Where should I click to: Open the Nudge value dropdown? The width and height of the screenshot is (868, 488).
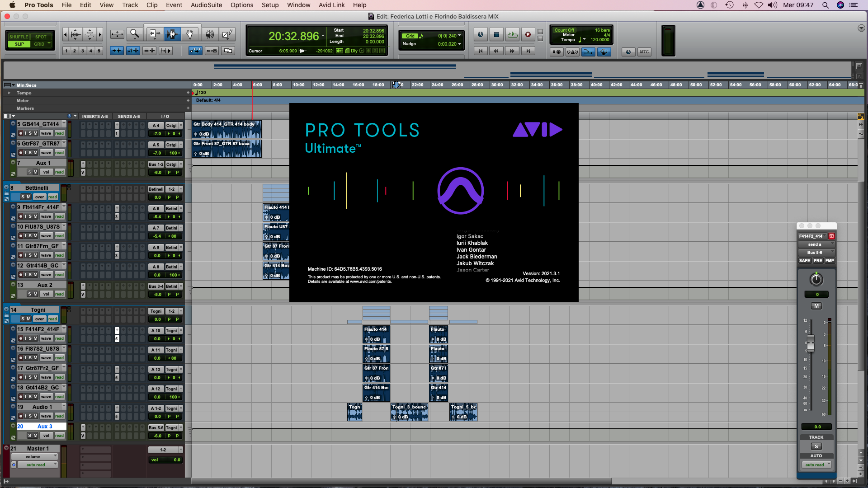tap(460, 44)
